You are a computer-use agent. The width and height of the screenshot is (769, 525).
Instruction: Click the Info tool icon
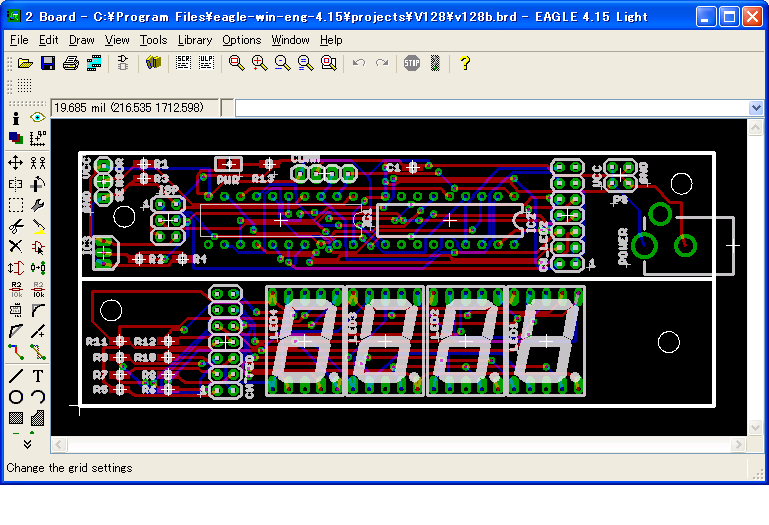(16, 118)
